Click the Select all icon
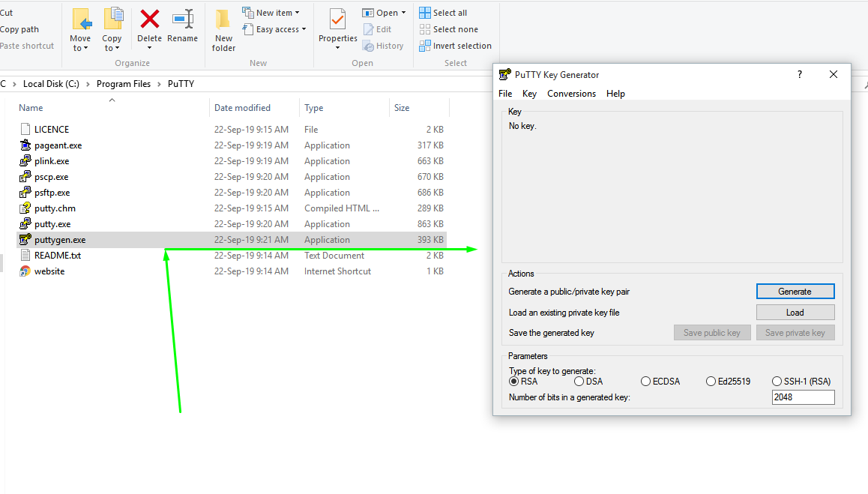 [x=424, y=13]
